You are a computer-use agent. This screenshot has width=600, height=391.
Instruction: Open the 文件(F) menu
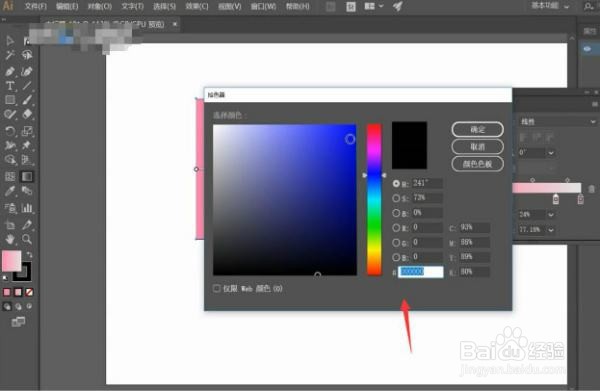[x=36, y=7]
